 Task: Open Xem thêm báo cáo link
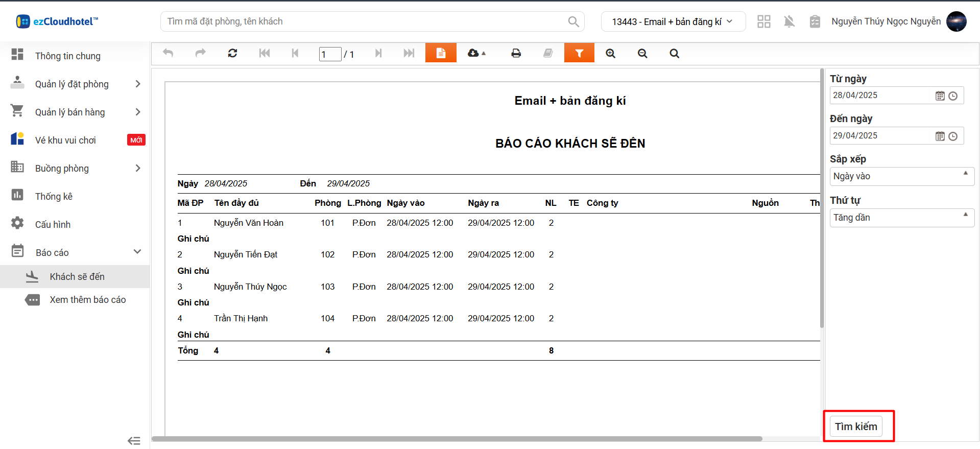pyautogui.click(x=87, y=300)
